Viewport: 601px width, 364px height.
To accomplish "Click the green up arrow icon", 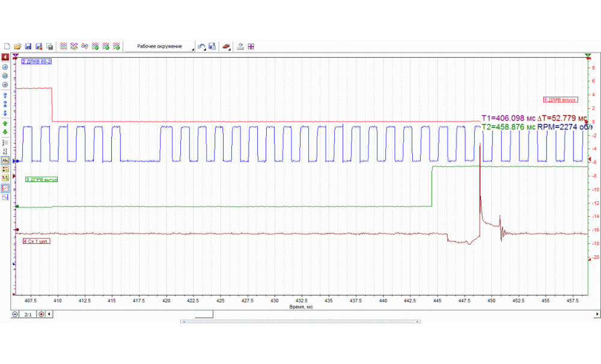I will [x=5, y=124].
